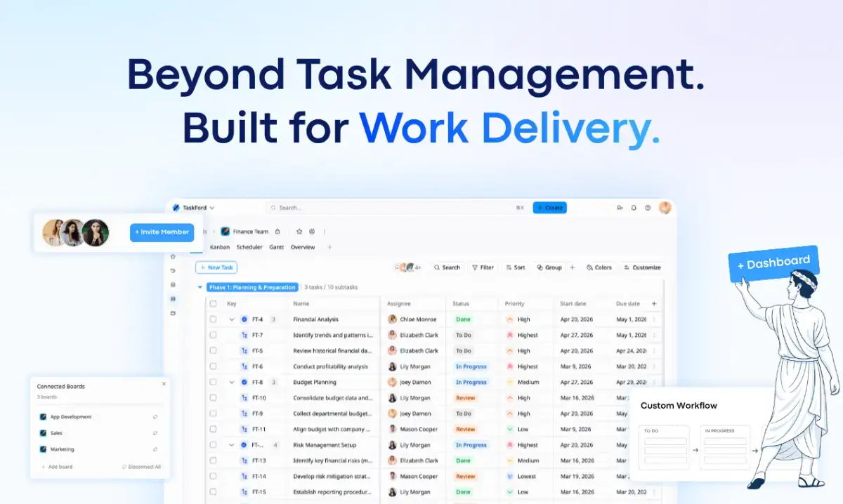This screenshot has width=843, height=504.
Task: Open the Customize option
Action: click(641, 267)
